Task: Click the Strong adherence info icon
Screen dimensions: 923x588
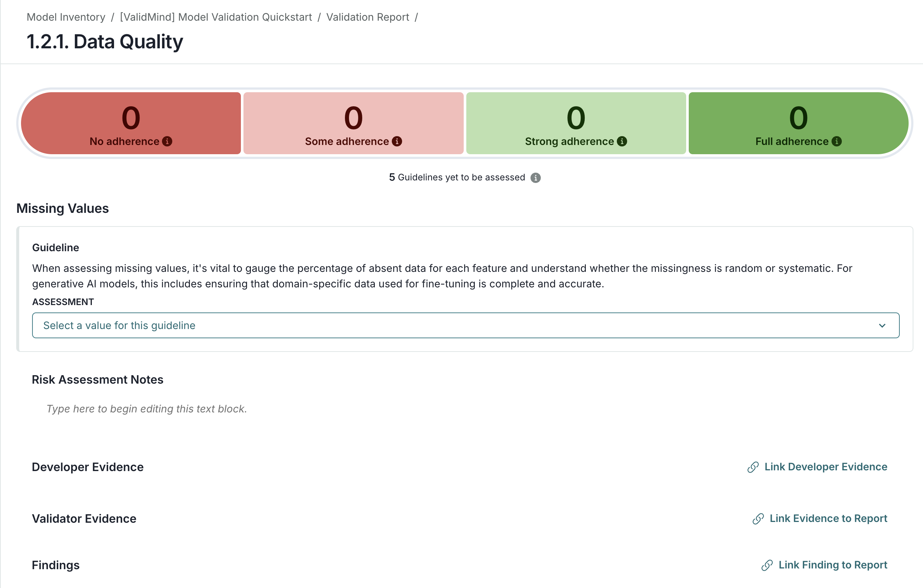Action: click(x=622, y=141)
